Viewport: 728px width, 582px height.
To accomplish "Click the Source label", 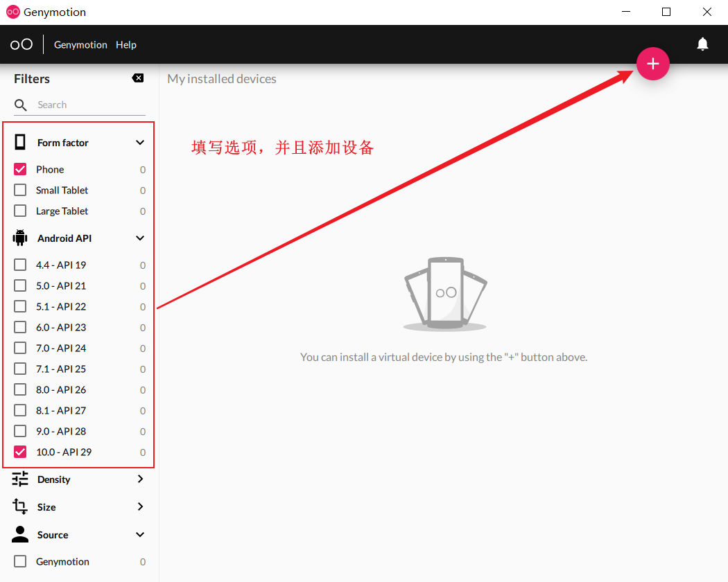I will pos(53,535).
